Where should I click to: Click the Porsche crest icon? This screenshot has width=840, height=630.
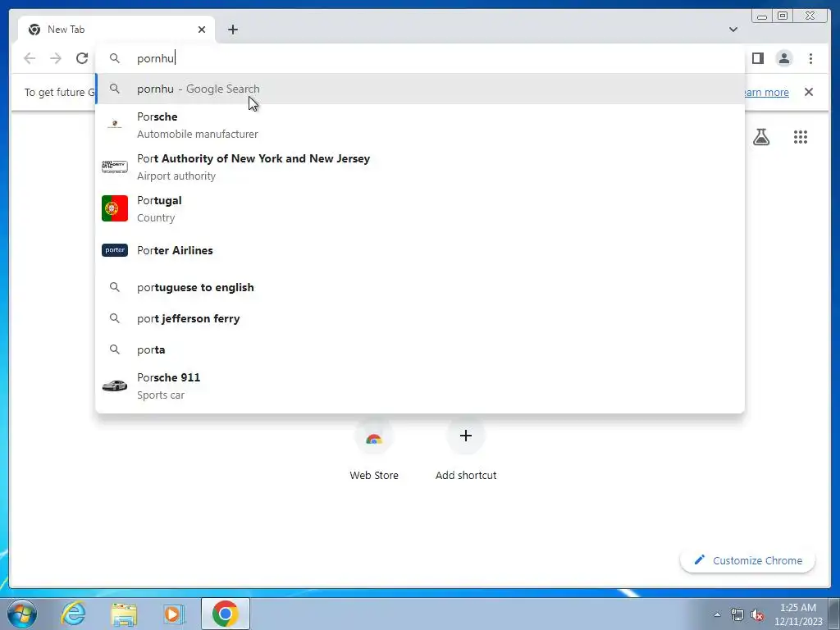click(115, 125)
